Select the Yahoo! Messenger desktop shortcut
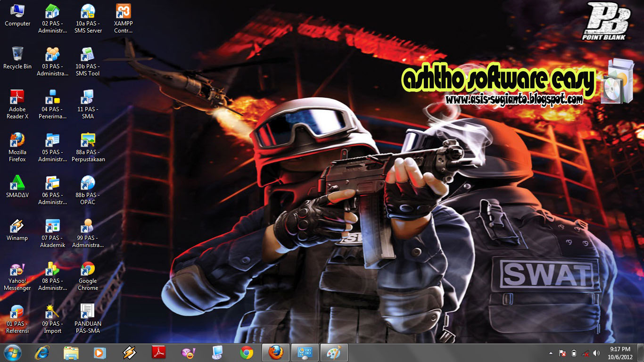 coord(17,276)
